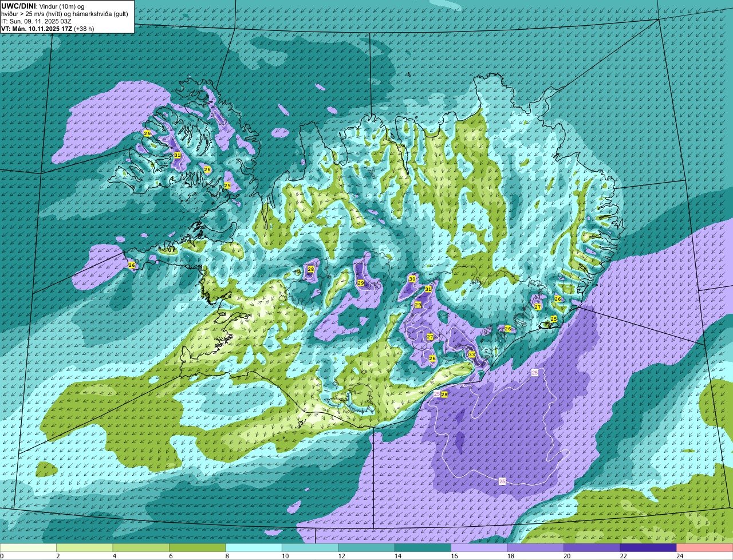Image resolution: width=733 pixels, height=560 pixels.
Task: Choose the 10–12 m/s cyan legend swatch
Action: [310, 548]
